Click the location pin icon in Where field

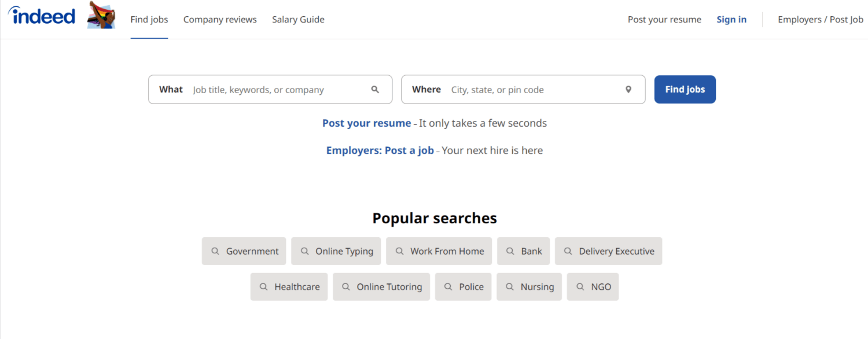pos(628,90)
